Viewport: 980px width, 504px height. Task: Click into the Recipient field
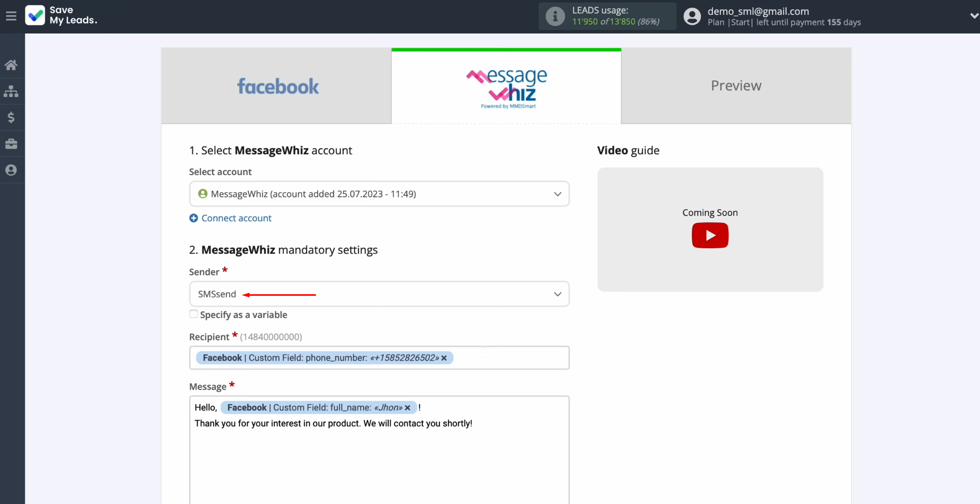click(379, 357)
